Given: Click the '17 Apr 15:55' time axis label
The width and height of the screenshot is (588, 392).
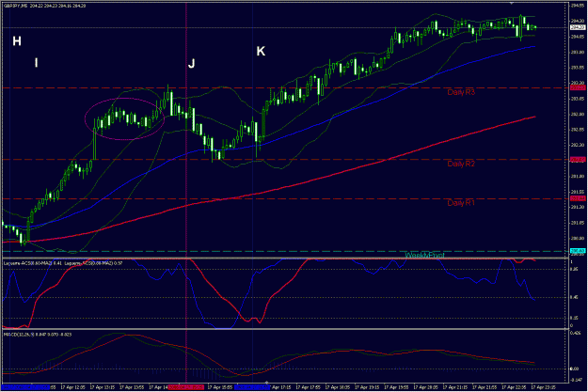Looking at the screenshot, I should point(219,387).
